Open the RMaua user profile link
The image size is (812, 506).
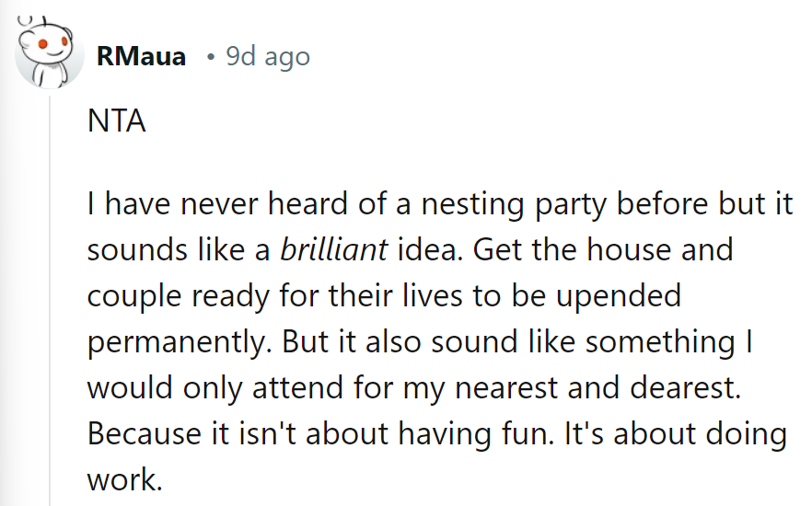pyautogui.click(x=141, y=57)
